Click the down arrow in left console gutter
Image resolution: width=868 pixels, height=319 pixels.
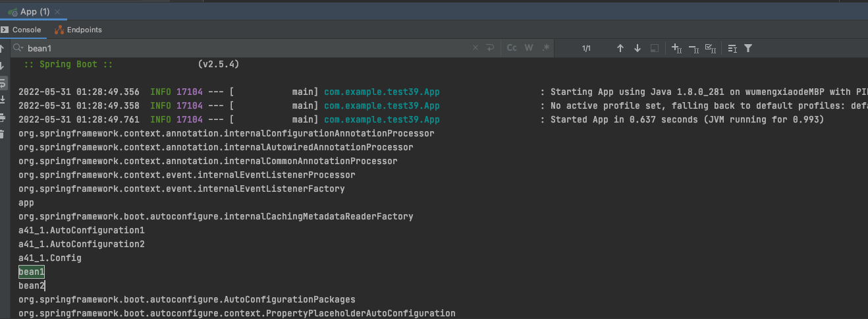coord(3,65)
